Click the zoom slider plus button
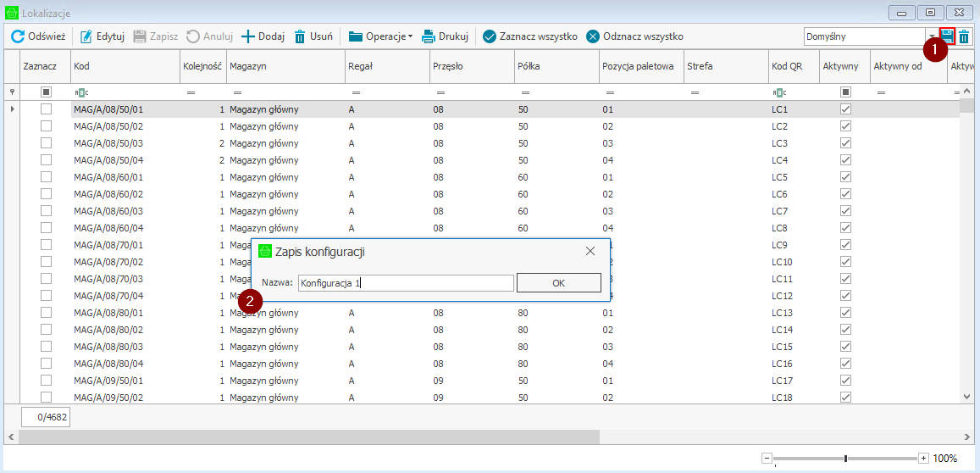The height and width of the screenshot is (473, 980). click(923, 459)
